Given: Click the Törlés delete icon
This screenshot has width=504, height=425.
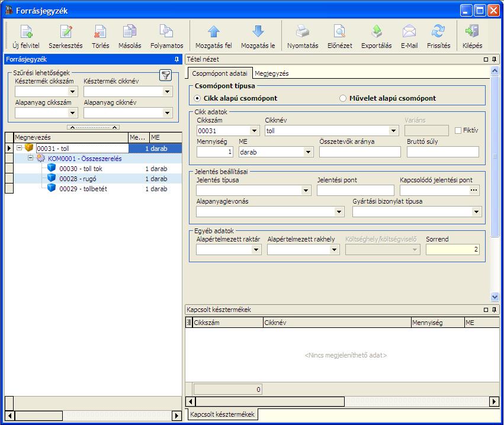Looking at the screenshot, I should point(100,31).
